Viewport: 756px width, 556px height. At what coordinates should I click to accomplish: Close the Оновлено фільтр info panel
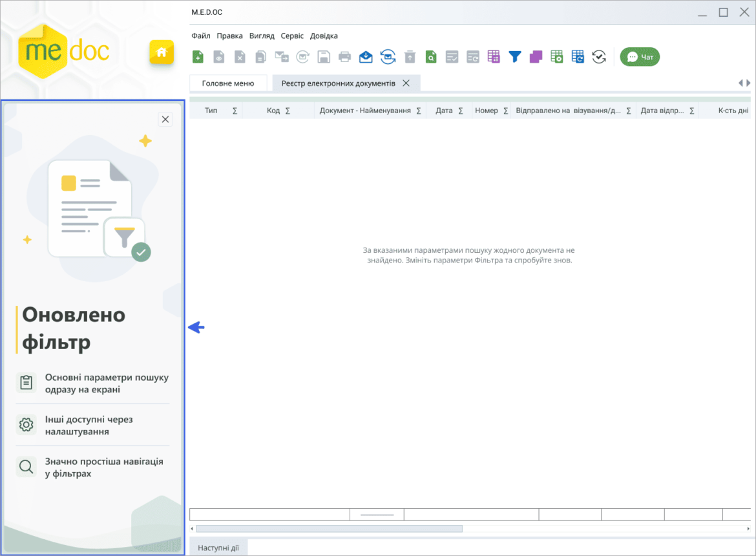point(165,119)
